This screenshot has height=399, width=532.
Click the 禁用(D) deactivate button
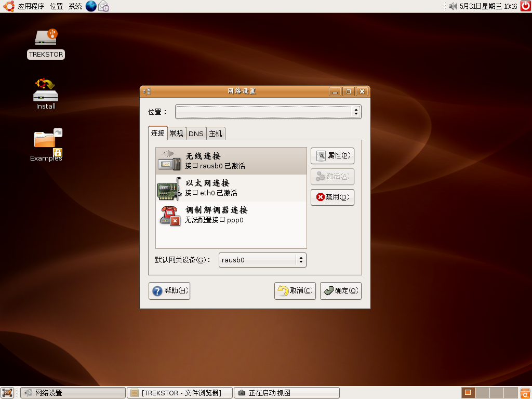[x=332, y=197]
